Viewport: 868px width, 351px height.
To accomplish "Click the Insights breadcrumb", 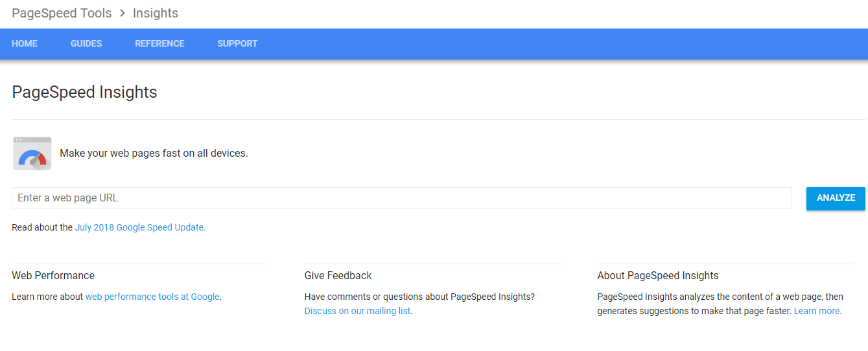I will click(156, 13).
